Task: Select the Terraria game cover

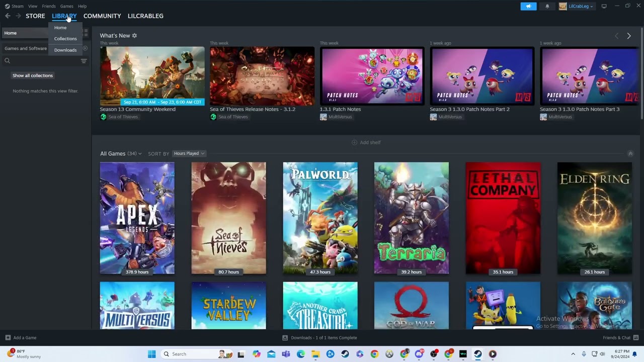Action: 412,218
